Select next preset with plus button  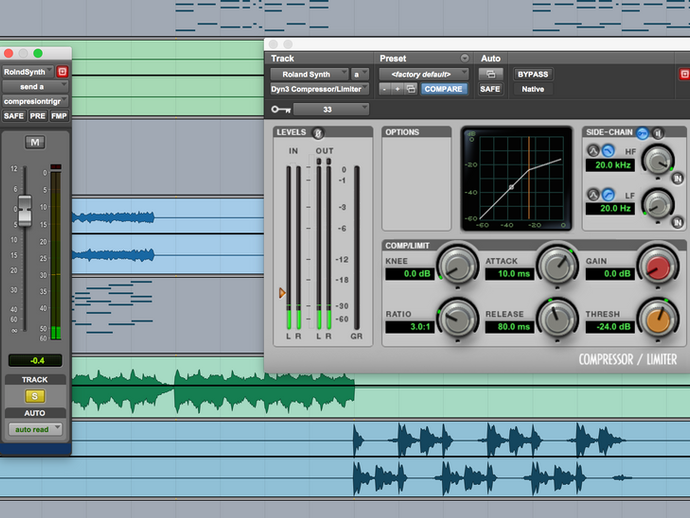[397, 89]
